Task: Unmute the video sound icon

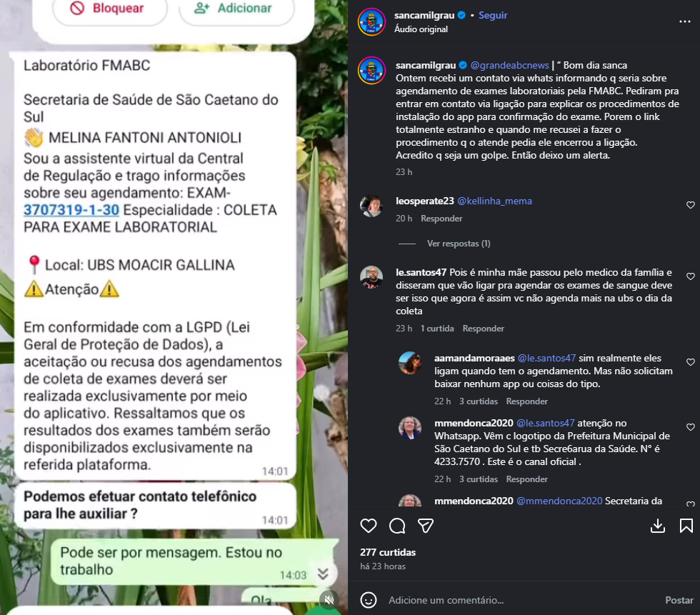Action: [329, 600]
